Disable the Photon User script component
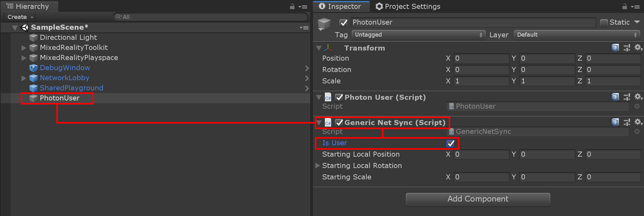This screenshot has height=216, width=644. 339,97
